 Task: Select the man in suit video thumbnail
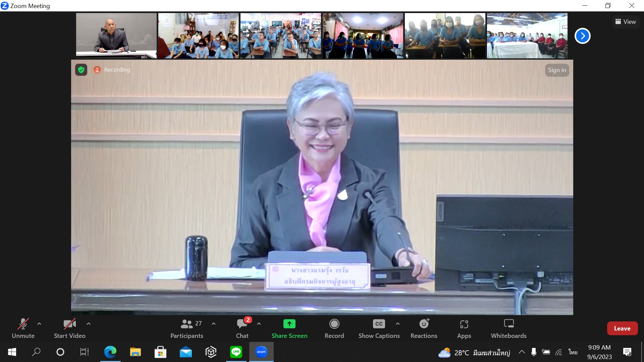point(116,36)
